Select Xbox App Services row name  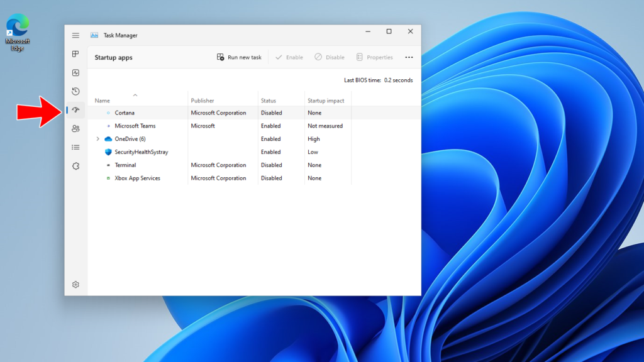pos(137,178)
